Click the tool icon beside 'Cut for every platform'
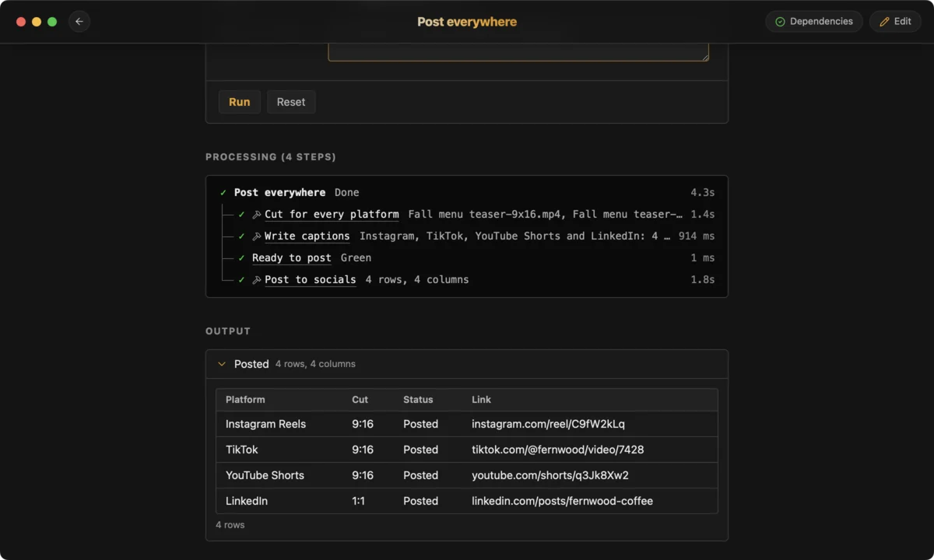The width and height of the screenshot is (934, 560). pyautogui.click(x=257, y=215)
